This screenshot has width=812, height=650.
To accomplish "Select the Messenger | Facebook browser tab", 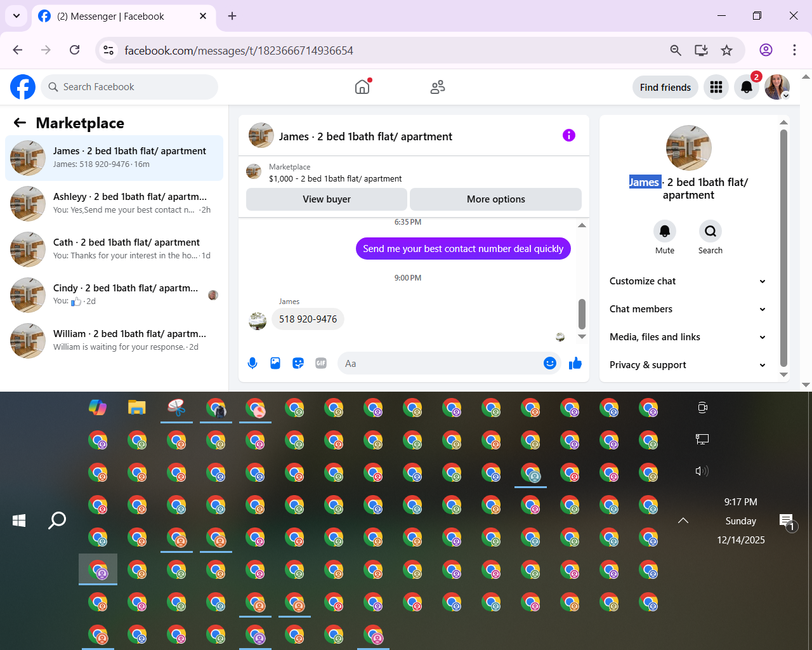I will pyautogui.click(x=122, y=17).
